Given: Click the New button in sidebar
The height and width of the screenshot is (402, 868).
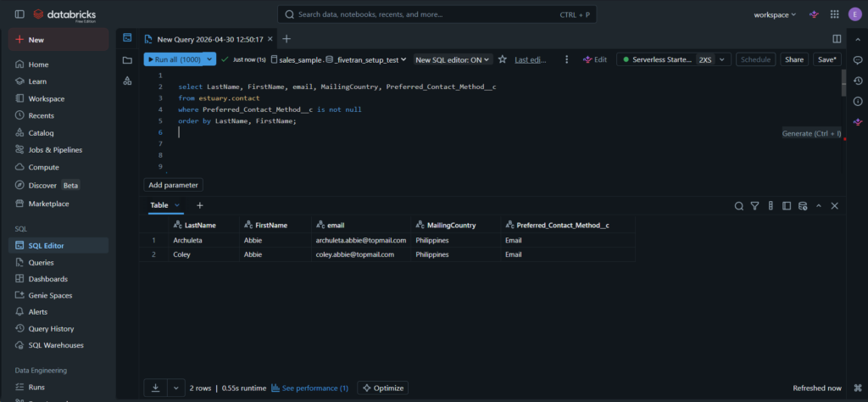Looking at the screenshot, I should point(58,39).
